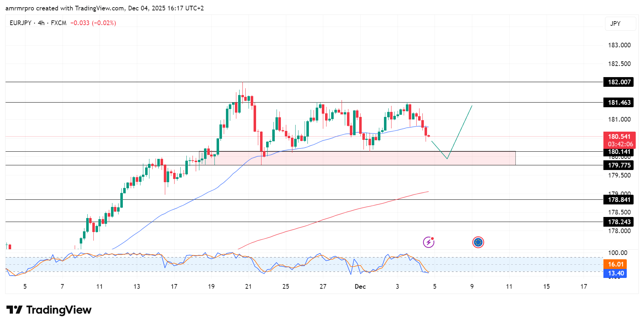Screen dimensions: 644x326
Task: Click the TradingView logo
Action: (48, 310)
